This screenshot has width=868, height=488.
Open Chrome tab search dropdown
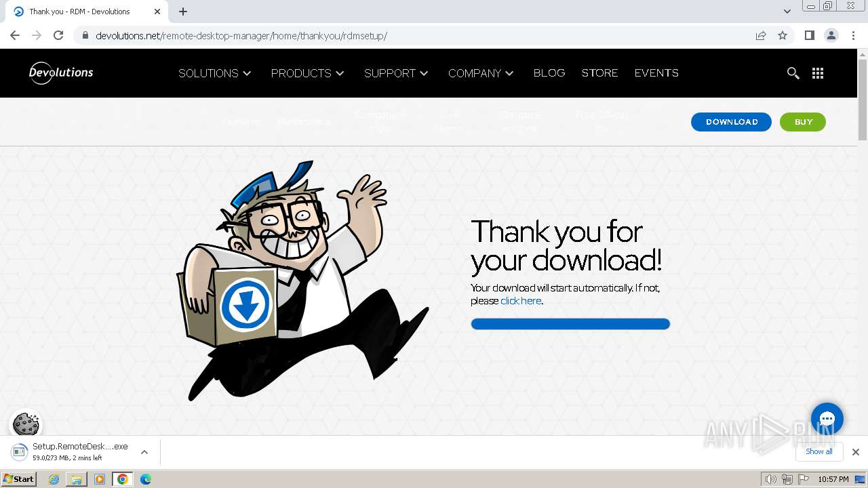point(787,12)
